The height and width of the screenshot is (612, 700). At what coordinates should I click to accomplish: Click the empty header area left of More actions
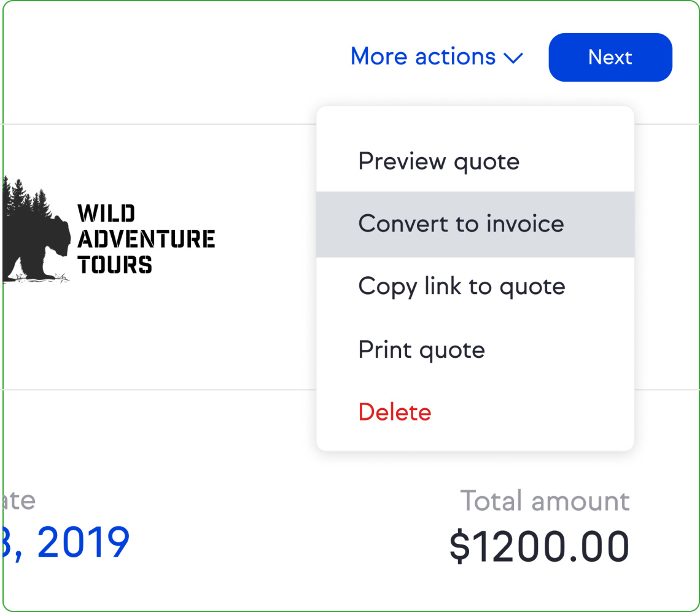174,58
